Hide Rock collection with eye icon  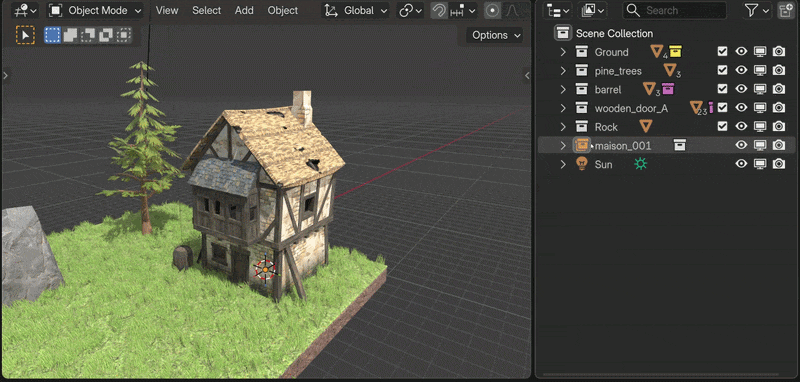click(x=741, y=126)
